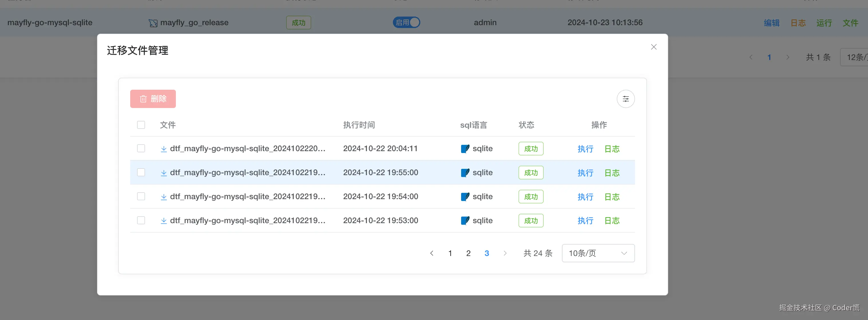Open 日志 for the 20:04:11 file
868x320 pixels.
[612, 149]
